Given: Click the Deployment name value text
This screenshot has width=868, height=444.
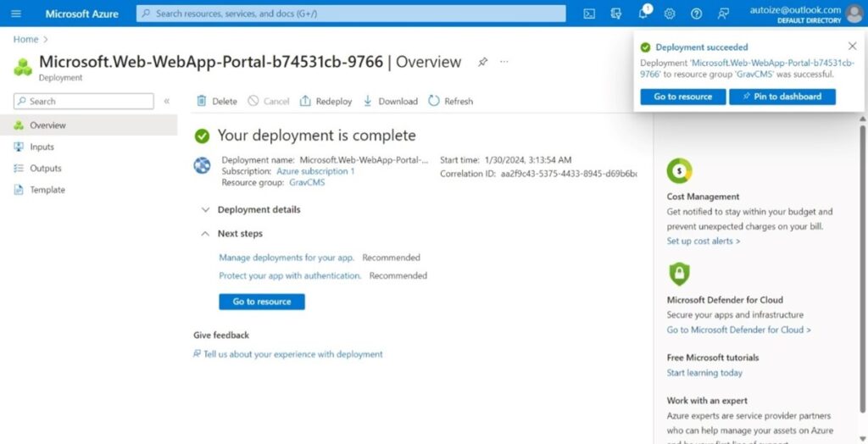Looking at the screenshot, I should tap(364, 160).
